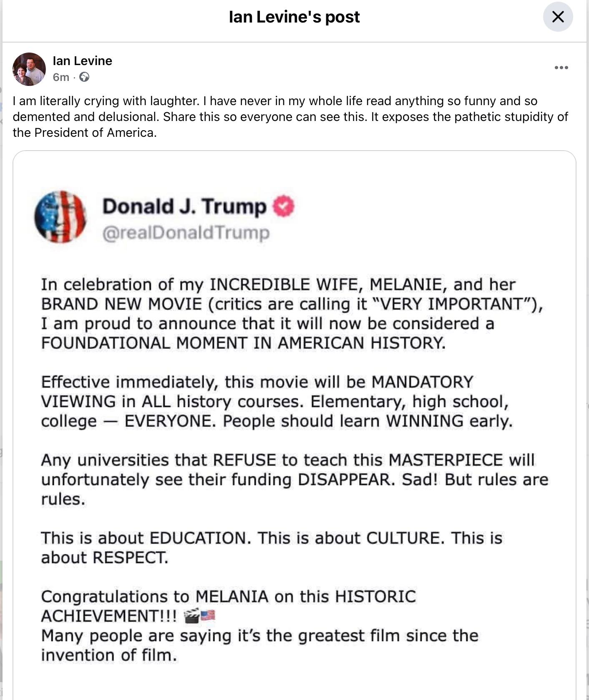The image size is (589, 700).
Task: Click the "Congratulations to MELANIA" line
Action: pyautogui.click(x=228, y=597)
